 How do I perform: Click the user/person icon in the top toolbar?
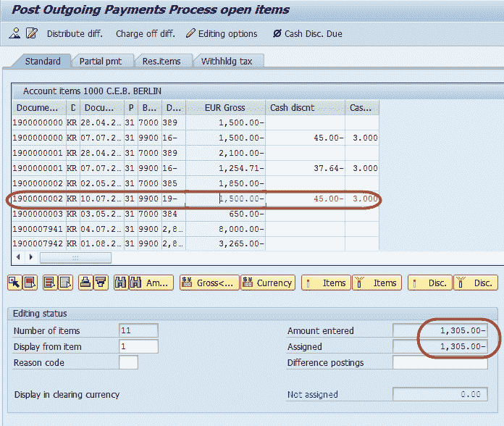tap(14, 33)
